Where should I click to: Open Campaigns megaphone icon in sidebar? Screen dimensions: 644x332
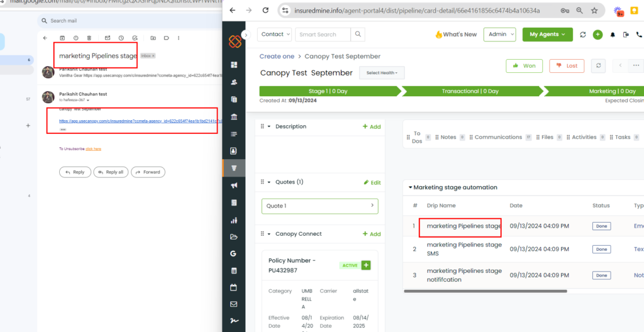click(x=234, y=185)
